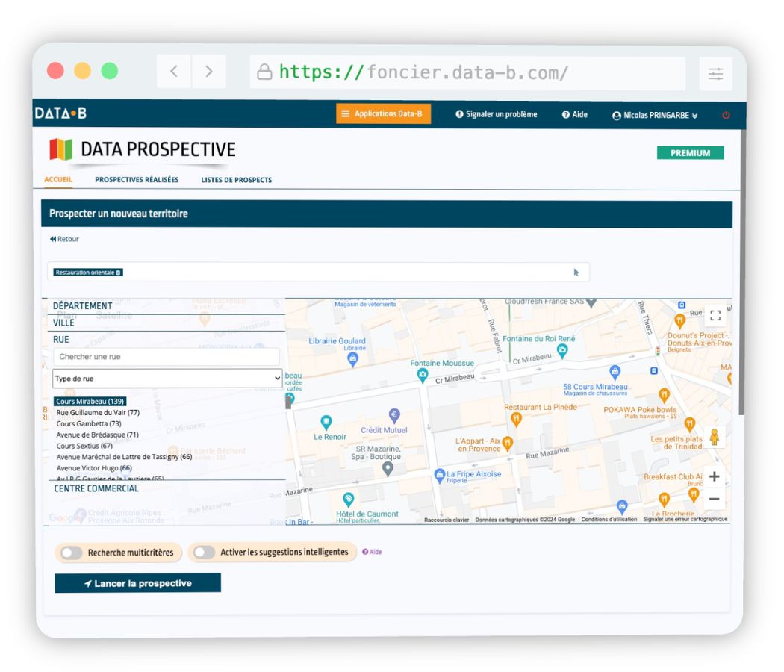Click the DATA-B logo
The height and width of the screenshot is (672, 784).
pyautogui.click(x=60, y=113)
